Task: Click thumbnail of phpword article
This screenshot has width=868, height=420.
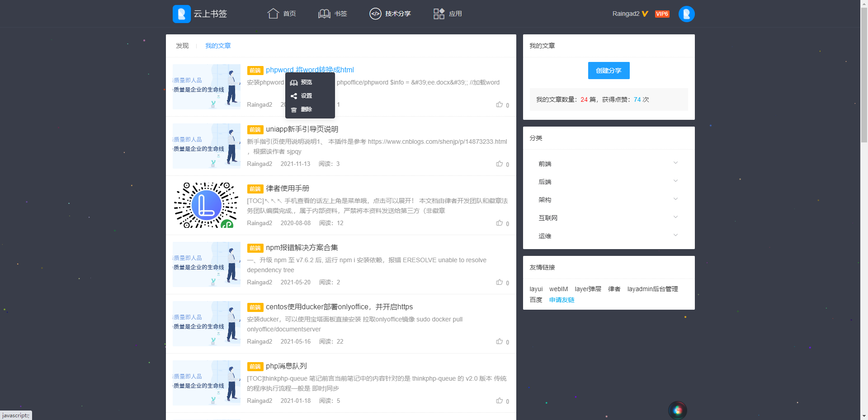Action: click(x=207, y=87)
